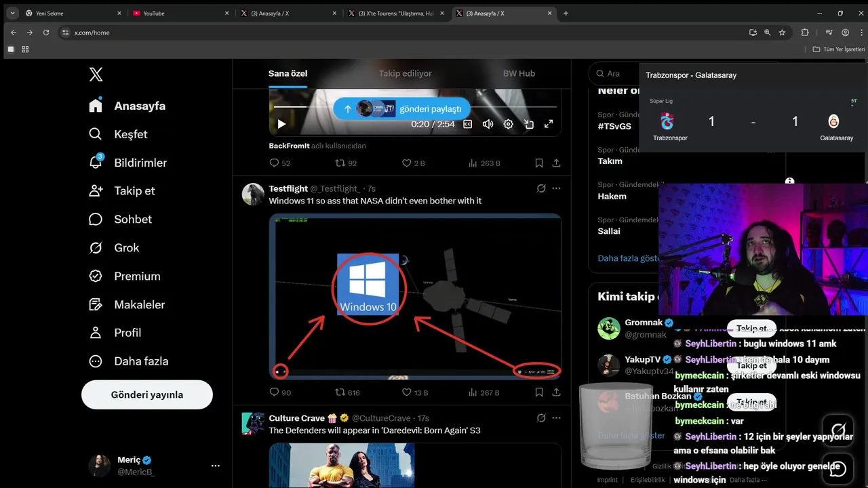This screenshot has width=868, height=488.
Task: Open Premium in the sidebar
Action: pyautogui.click(x=124, y=277)
